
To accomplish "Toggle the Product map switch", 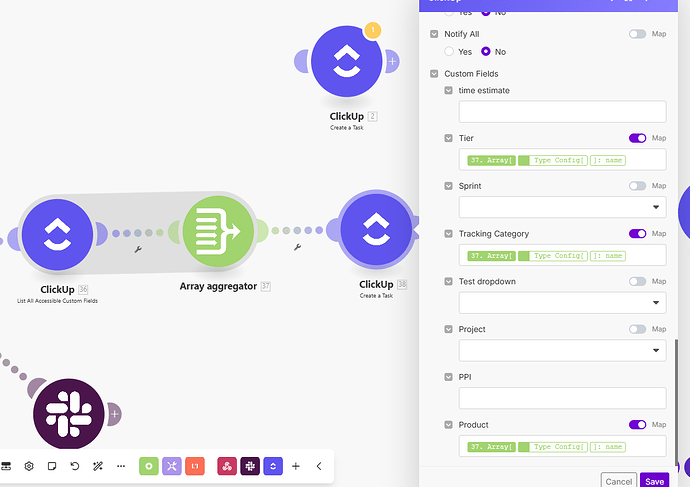I will (637, 425).
